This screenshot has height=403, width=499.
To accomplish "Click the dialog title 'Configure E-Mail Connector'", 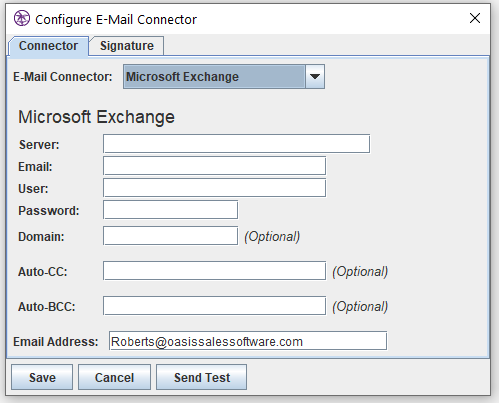I will 116,20.
